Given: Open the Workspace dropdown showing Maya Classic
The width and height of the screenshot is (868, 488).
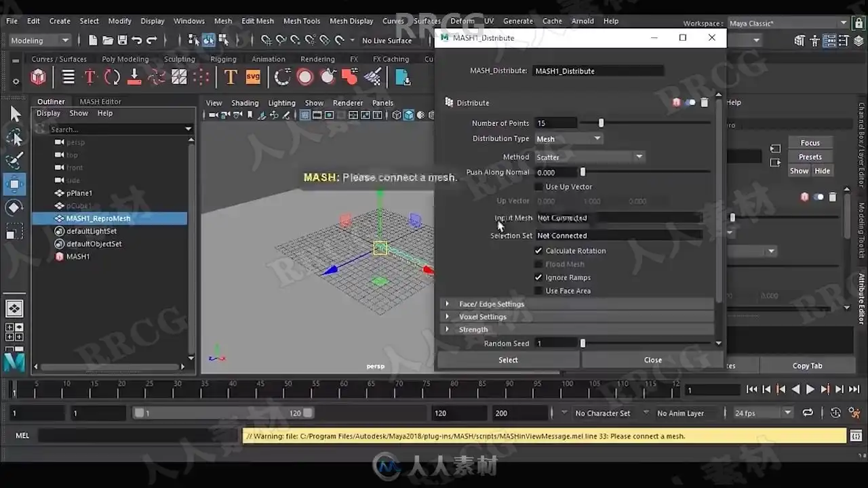Looking at the screenshot, I should coord(788,24).
